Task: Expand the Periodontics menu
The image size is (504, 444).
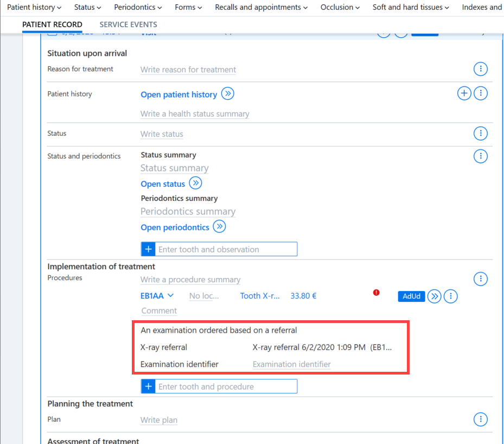Action: (138, 7)
